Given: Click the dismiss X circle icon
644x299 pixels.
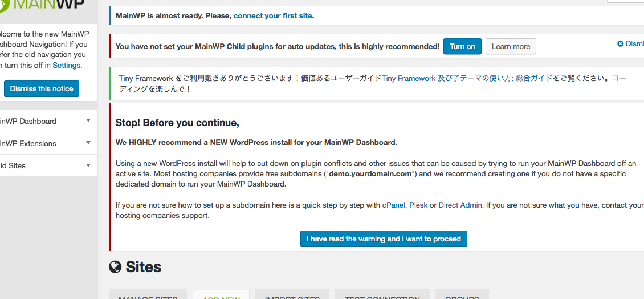Looking at the screenshot, I should pyautogui.click(x=620, y=43).
